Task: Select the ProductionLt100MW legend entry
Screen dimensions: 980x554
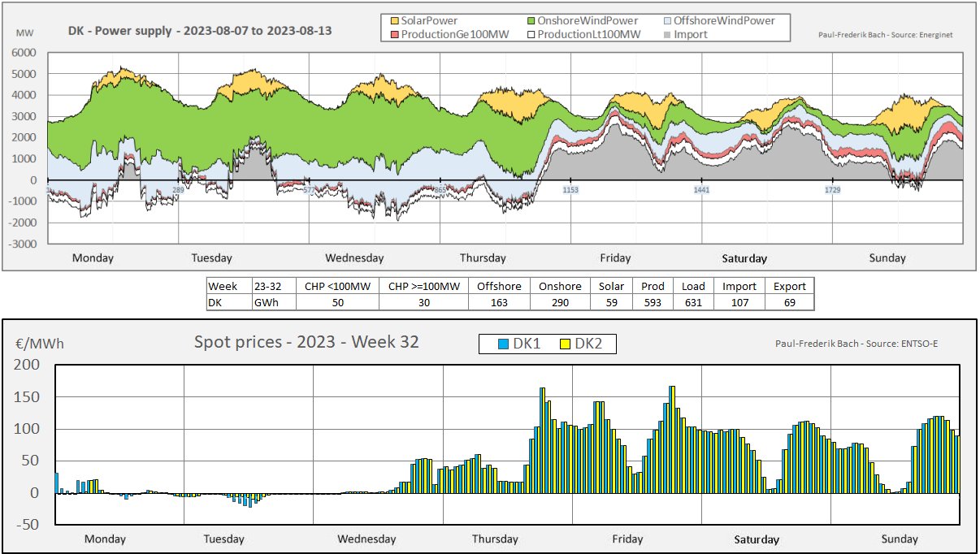Action: coord(577,34)
